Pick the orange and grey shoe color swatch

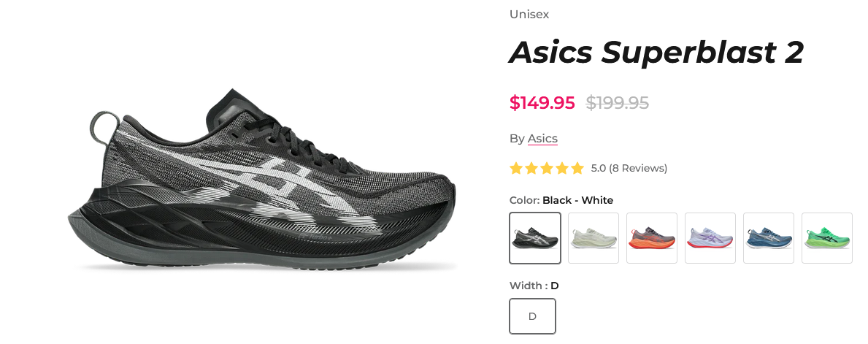[x=652, y=238]
